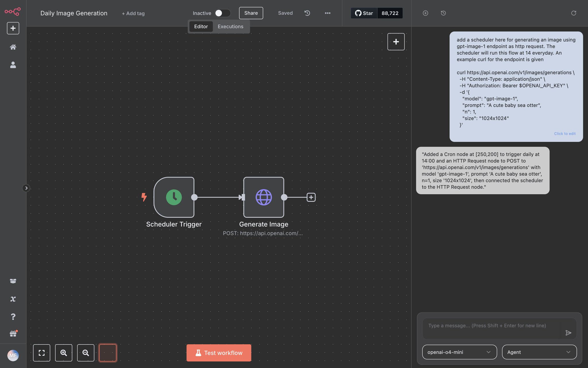Open the Agent mode dropdown
The height and width of the screenshot is (368, 588).
coord(539,352)
